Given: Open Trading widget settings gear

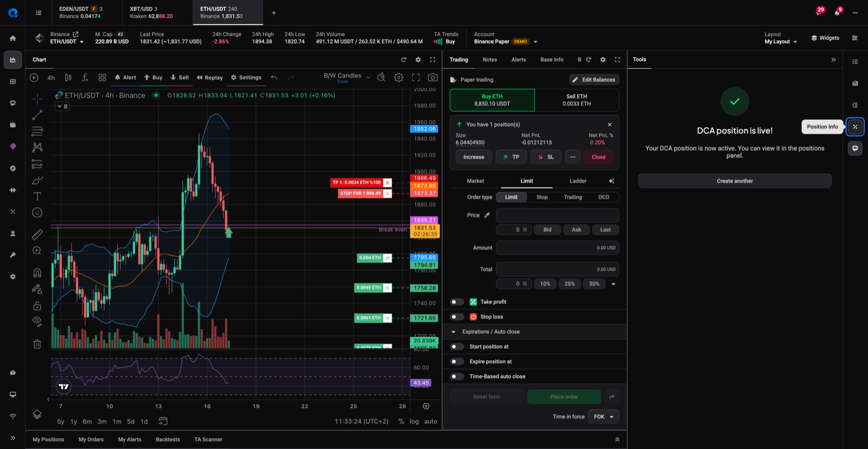Looking at the screenshot, I should coord(603,60).
